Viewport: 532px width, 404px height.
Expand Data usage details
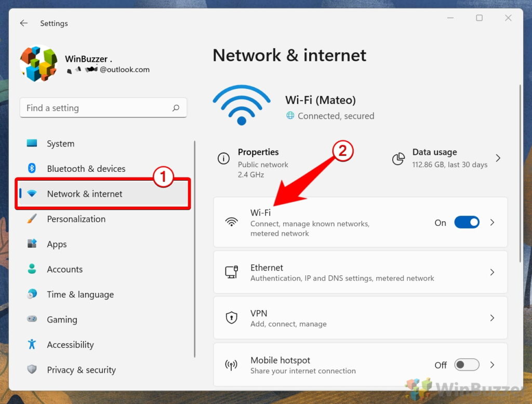[x=498, y=158]
